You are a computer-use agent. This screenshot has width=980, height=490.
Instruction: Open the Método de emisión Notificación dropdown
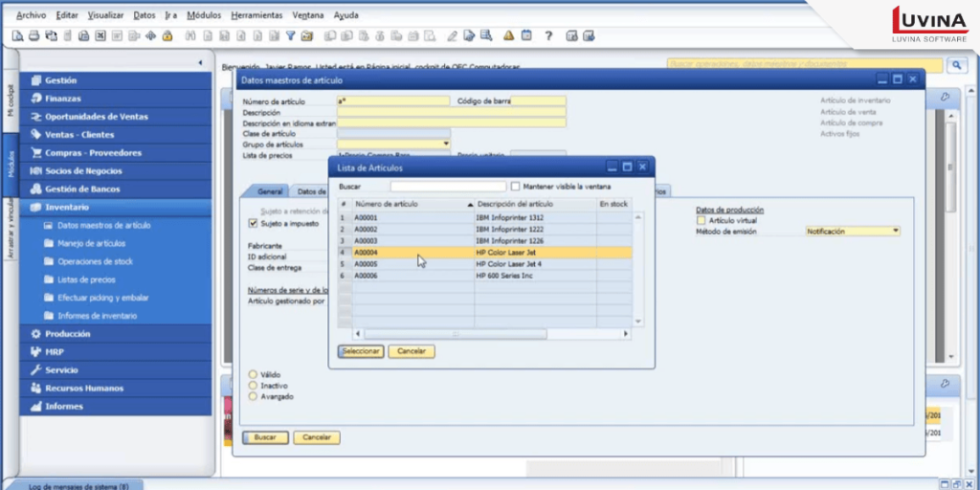[896, 232]
